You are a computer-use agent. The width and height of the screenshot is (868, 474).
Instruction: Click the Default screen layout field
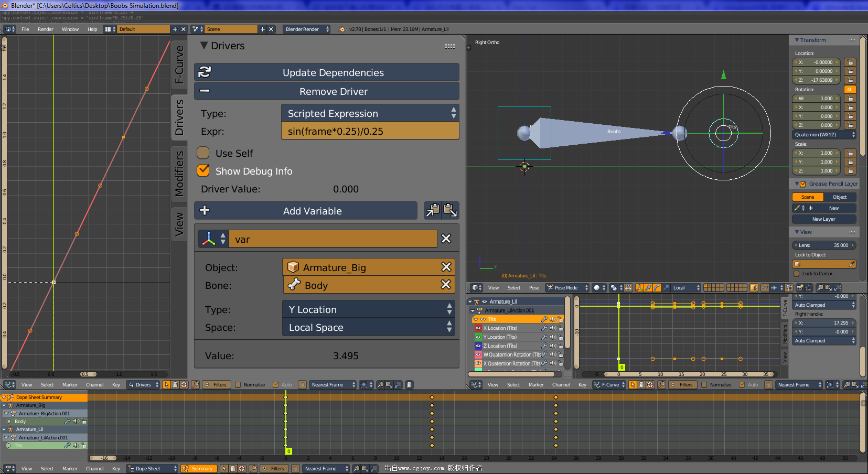(144, 29)
